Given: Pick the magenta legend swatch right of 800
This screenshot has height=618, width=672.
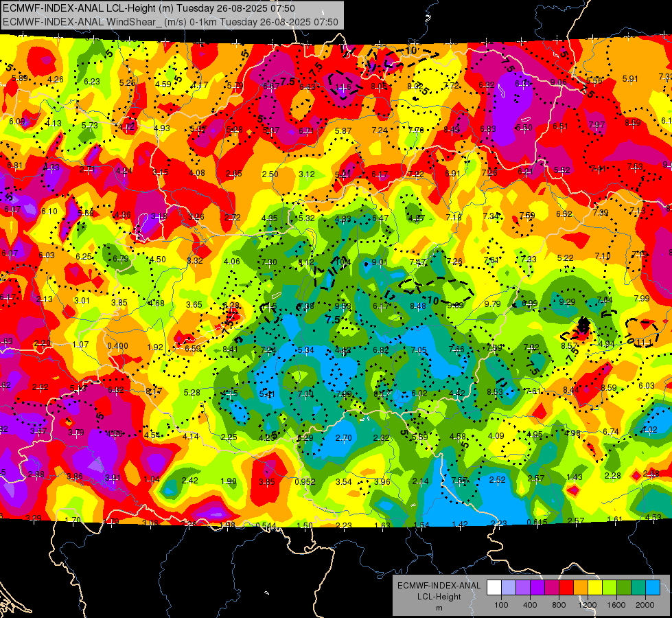Looking at the screenshot, I should click(x=552, y=587).
